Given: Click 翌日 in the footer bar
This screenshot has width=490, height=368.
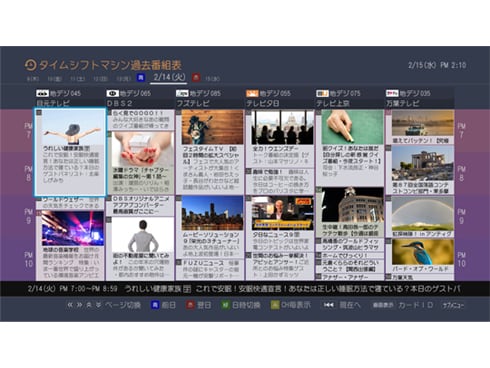Looking at the screenshot, I should coord(204,305).
